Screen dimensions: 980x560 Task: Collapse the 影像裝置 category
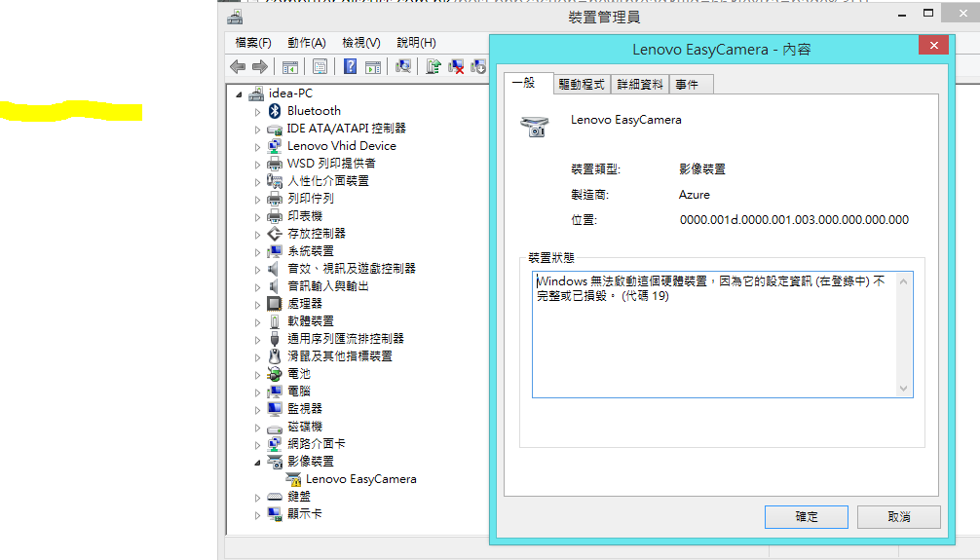(x=257, y=464)
